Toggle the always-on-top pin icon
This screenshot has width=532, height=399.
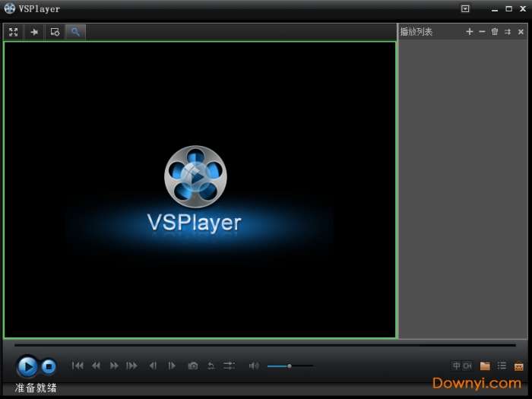34,32
